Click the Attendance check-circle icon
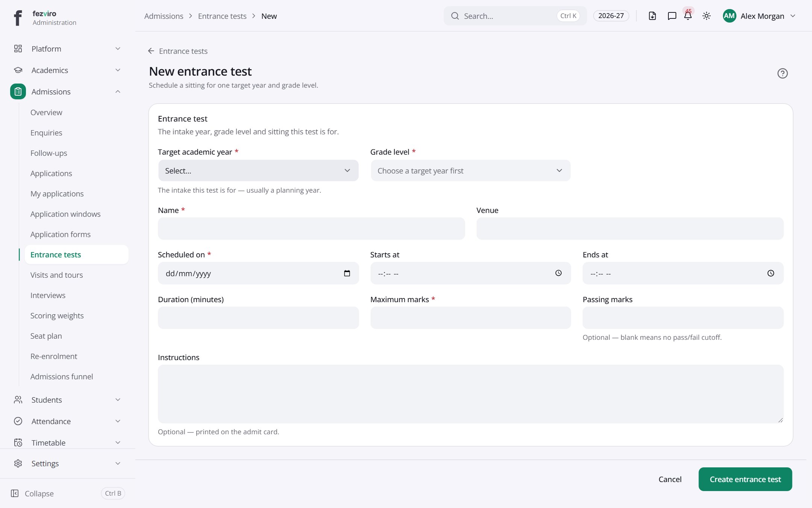 point(18,421)
